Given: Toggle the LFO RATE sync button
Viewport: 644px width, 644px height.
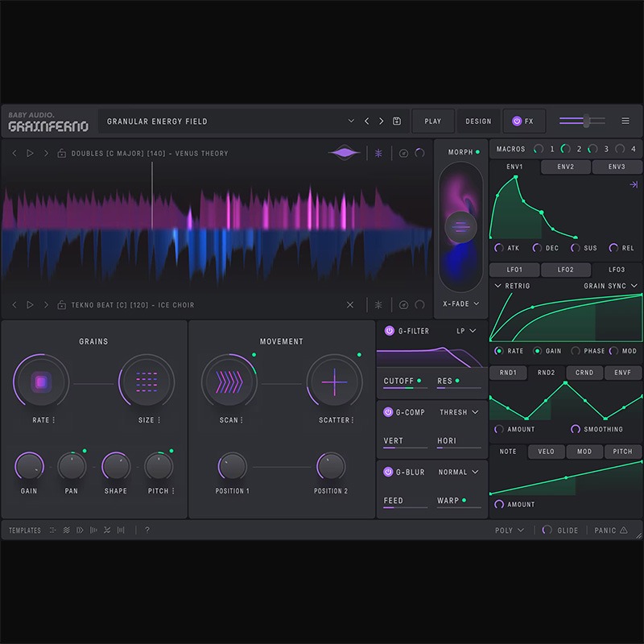Looking at the screenshot, I should click(499, 351).
